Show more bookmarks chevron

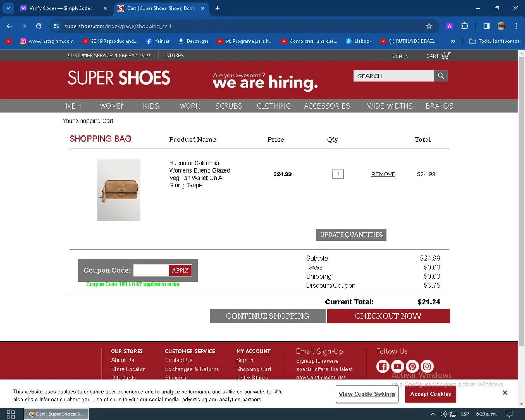click(x=453, y=41)
